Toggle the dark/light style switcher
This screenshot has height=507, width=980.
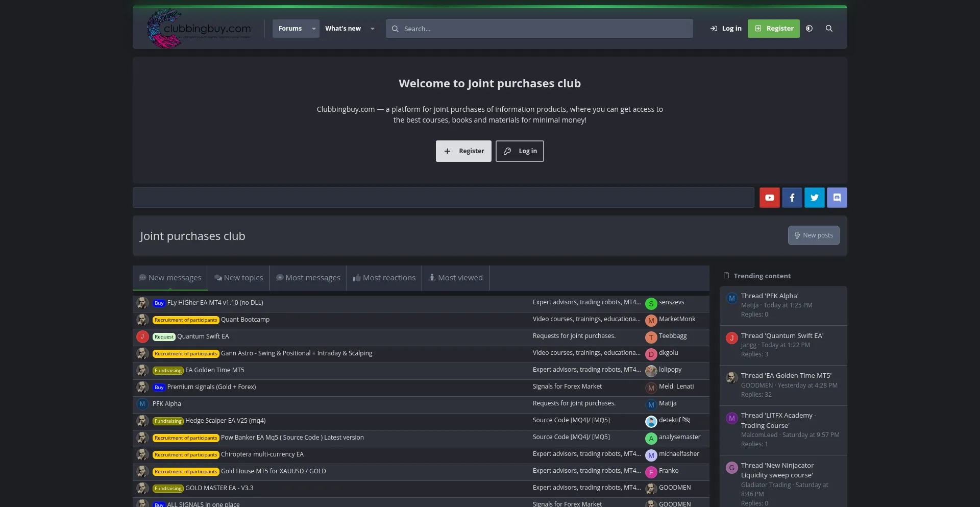[x=809, y=29]
